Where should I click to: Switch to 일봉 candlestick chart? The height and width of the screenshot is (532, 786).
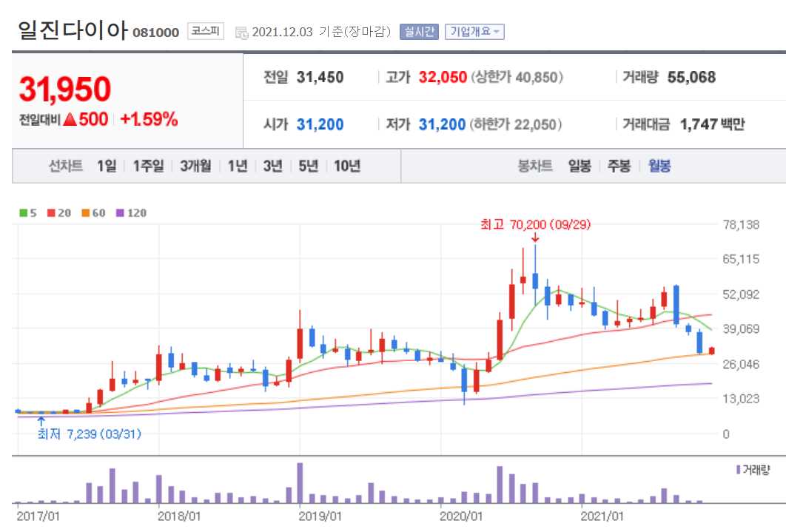tap(580, 166)
